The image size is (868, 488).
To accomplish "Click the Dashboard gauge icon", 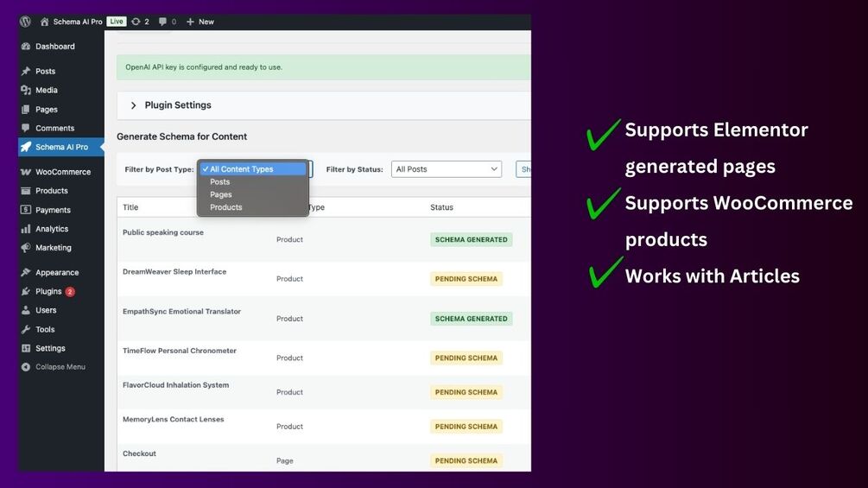I will pos(25,47).
